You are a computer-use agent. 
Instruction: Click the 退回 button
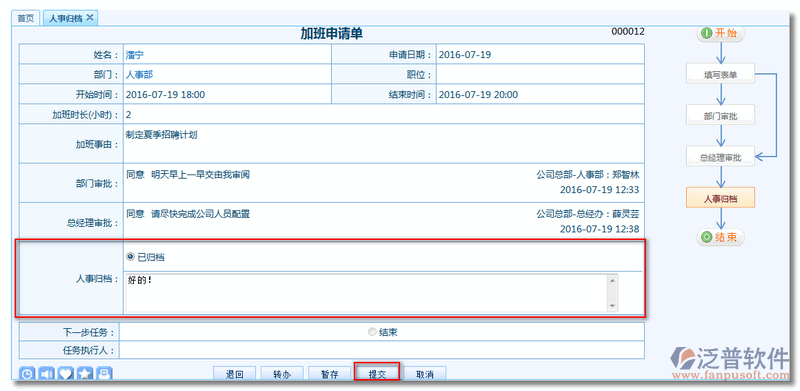pyautogui.click(x=234, y=374)
